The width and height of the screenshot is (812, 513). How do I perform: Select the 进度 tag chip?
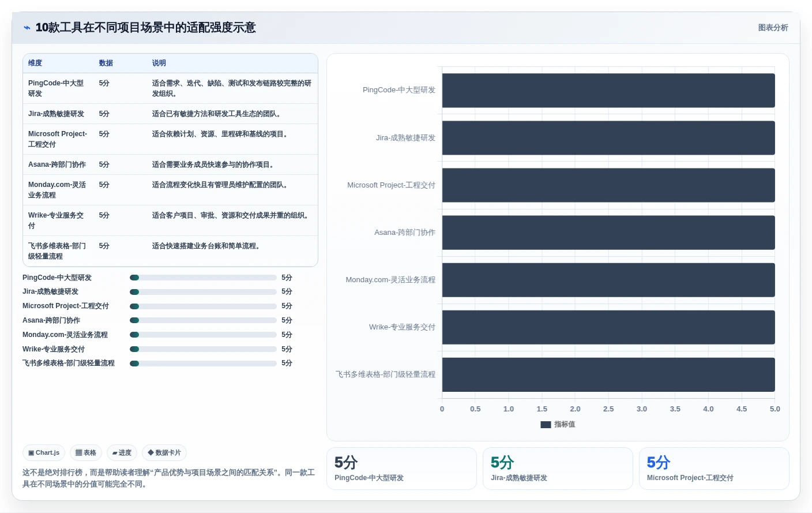click(x=122, y=453)
